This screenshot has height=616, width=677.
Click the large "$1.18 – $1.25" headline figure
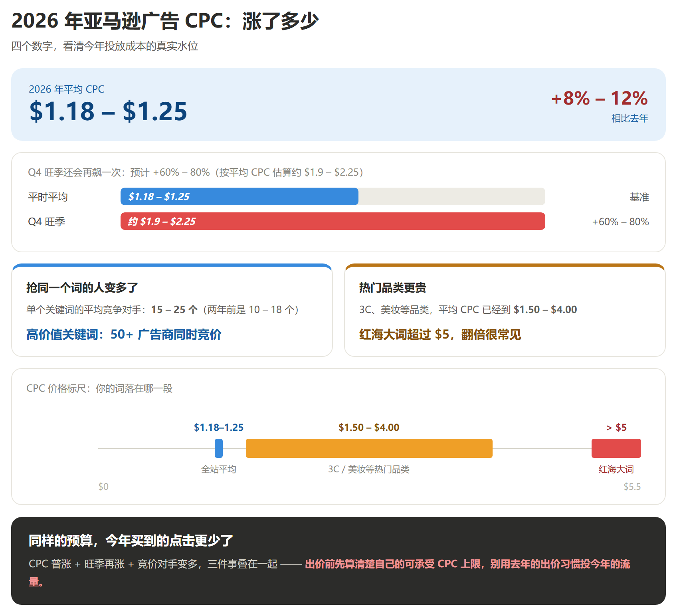coord(108,111)
